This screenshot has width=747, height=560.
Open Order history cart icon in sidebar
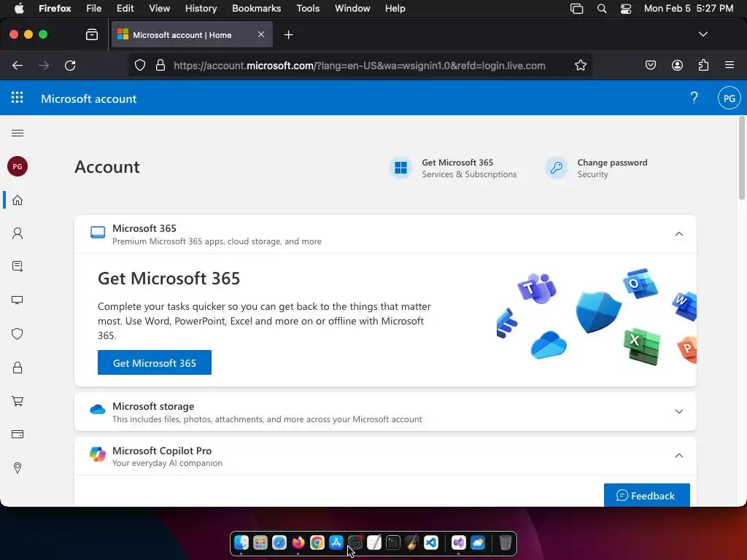[18, 401]
